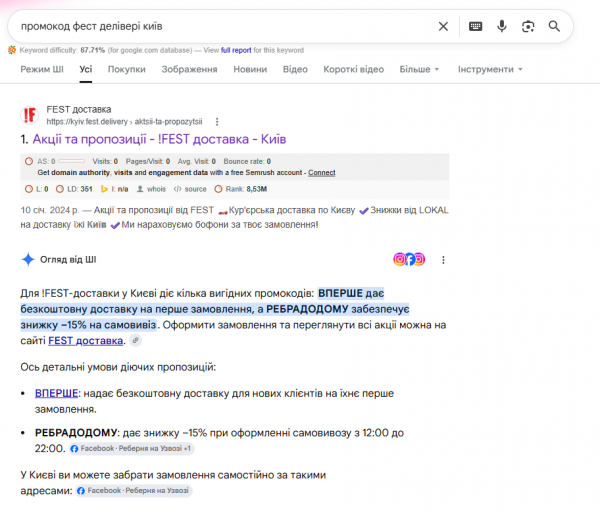The image size is (600, 512).
Task: Open the on-screen keyboard input tool
Action: click(x=475, y=26)
